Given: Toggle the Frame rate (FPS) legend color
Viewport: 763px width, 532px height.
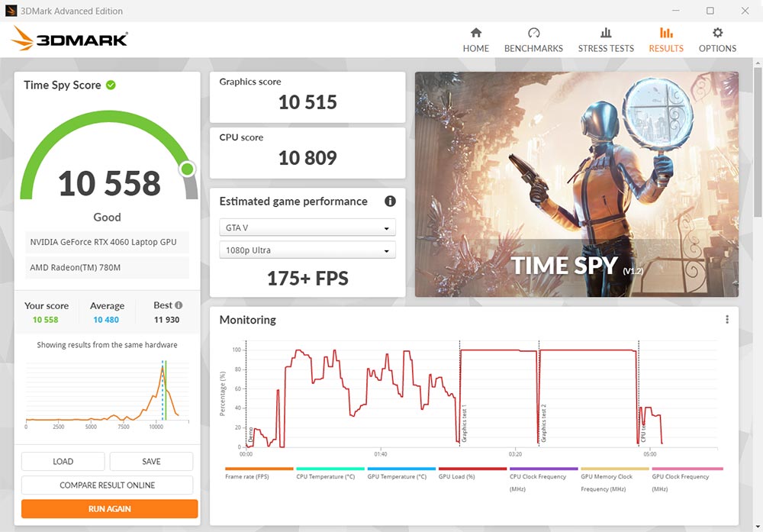Looking at the screenshot, I should [x=259, y=469].
